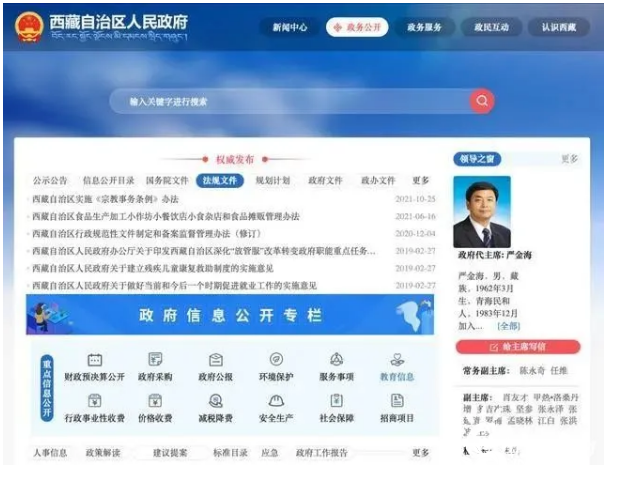Screen dimensions: 619x497
Task: Open the 教育信息 icon
Action: (397, 360)
